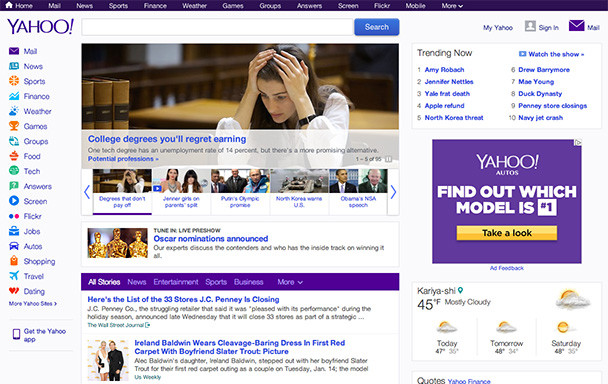
Task: Open the Travel airplane icon in the sidebar
Action: point(14,276)
